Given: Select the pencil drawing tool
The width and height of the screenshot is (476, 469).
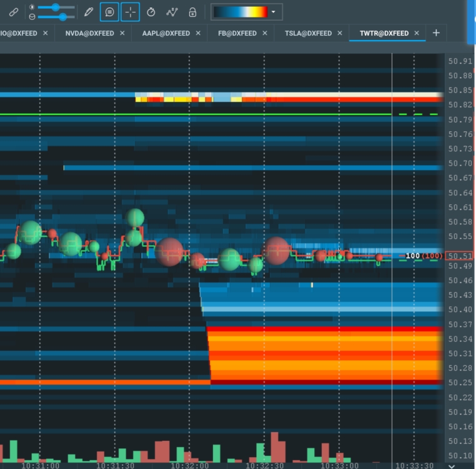Looking at the screenshot, I should pyautogui.click(x=89, y=12).
